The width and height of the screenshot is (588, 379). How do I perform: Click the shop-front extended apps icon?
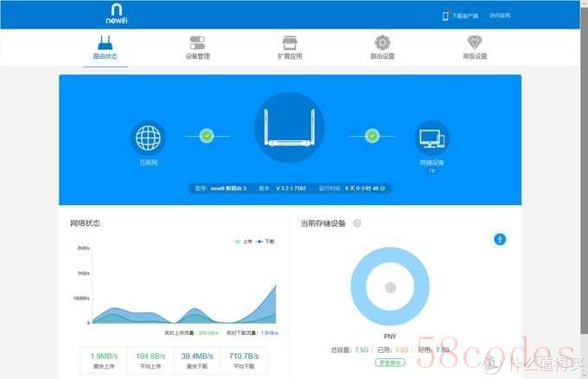point(290,42)
